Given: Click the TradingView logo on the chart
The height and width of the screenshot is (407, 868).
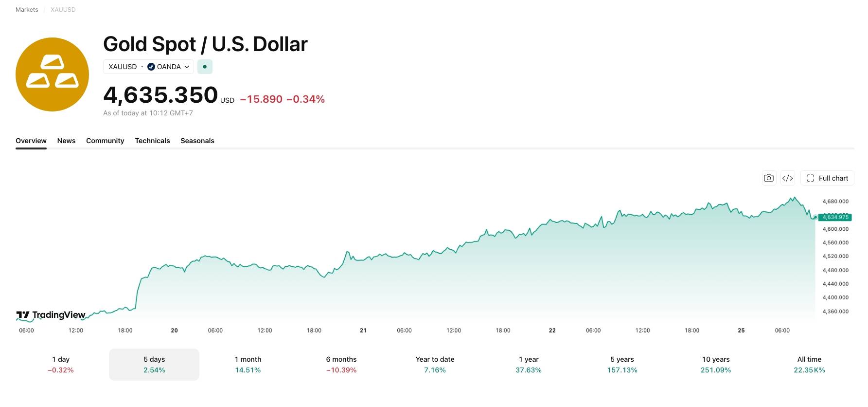Looking at the screenshot, I should (x=51, y=315).
